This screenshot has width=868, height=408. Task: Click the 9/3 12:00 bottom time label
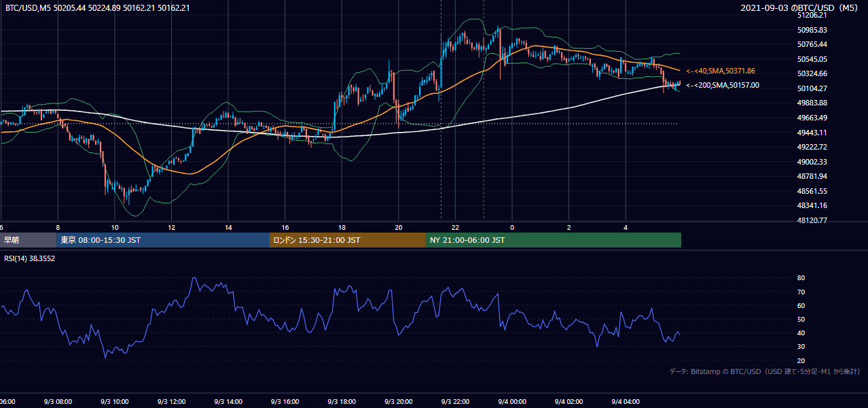(171, 403)
